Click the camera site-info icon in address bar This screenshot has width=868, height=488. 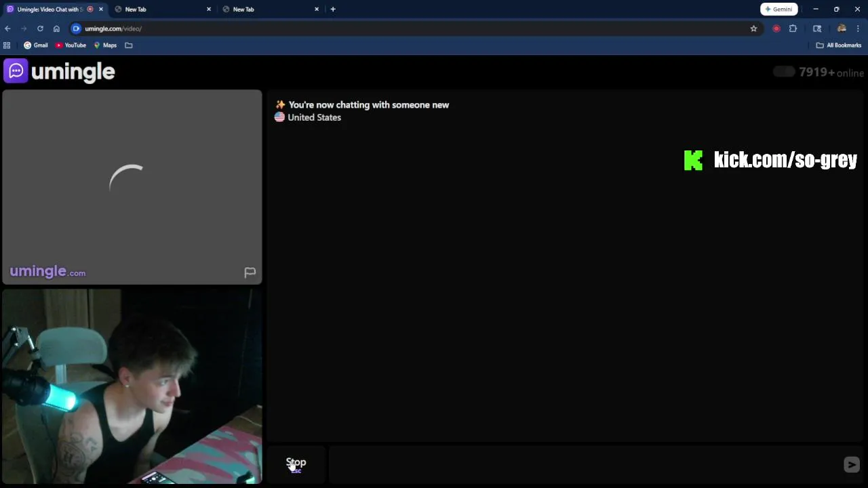76,28
